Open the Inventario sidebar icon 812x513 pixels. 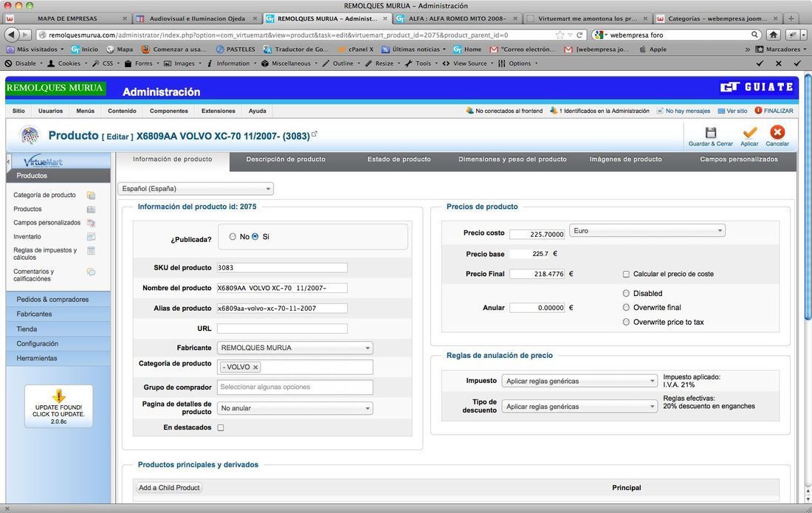(x=91, y=236)
